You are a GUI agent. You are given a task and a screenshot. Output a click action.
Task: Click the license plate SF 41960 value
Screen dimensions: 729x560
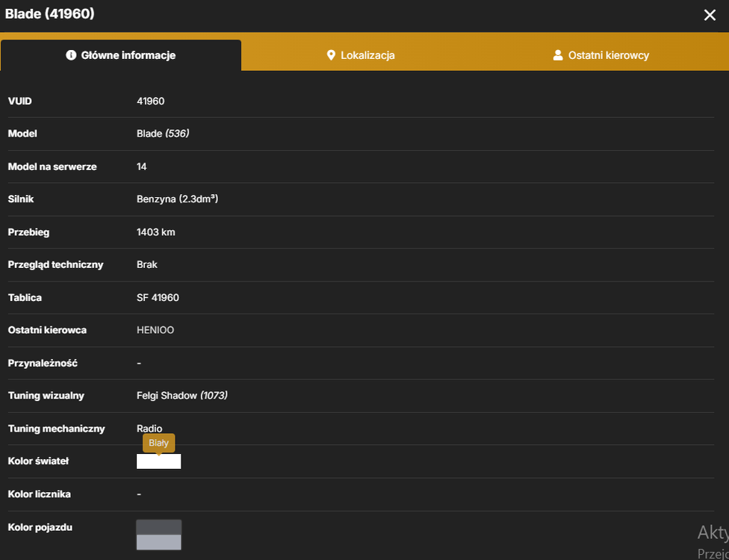(158, 297)
